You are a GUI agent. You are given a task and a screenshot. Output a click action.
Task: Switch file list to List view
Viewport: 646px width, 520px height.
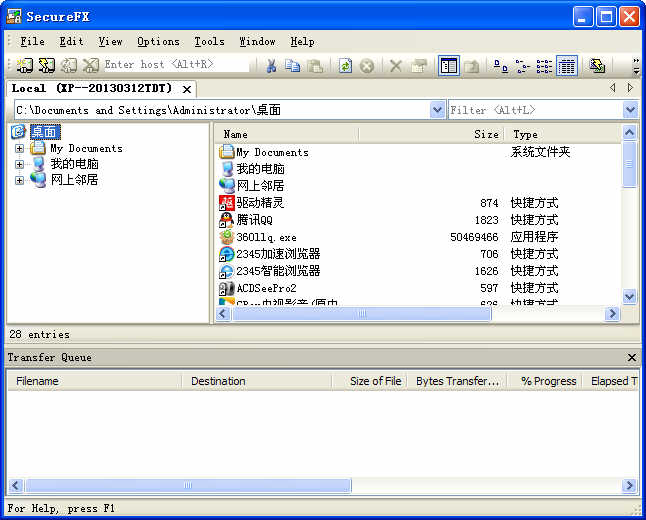pyautogui.click(x=545, y=66)
